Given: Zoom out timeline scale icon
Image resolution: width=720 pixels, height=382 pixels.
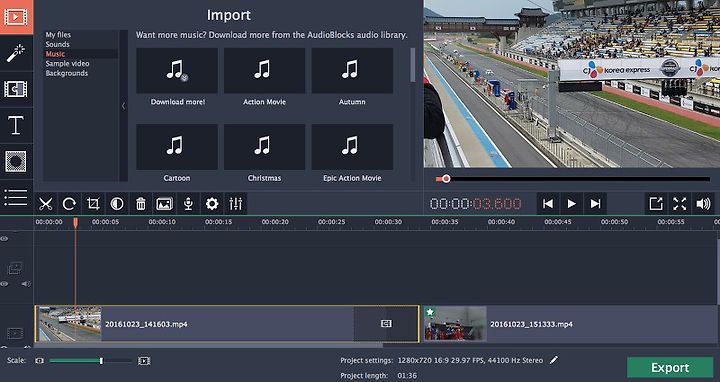Looking at the screenshot, I should (39, 361).
